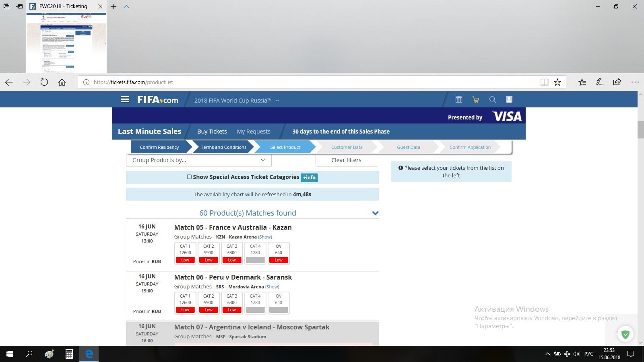
Task: Open Calculator from the taskbar
Action: (x=69, y=354)
